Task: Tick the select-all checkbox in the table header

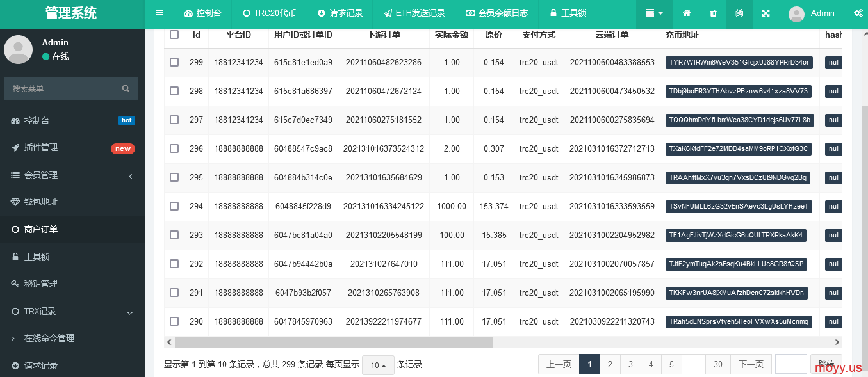Action: click(174, 35)
